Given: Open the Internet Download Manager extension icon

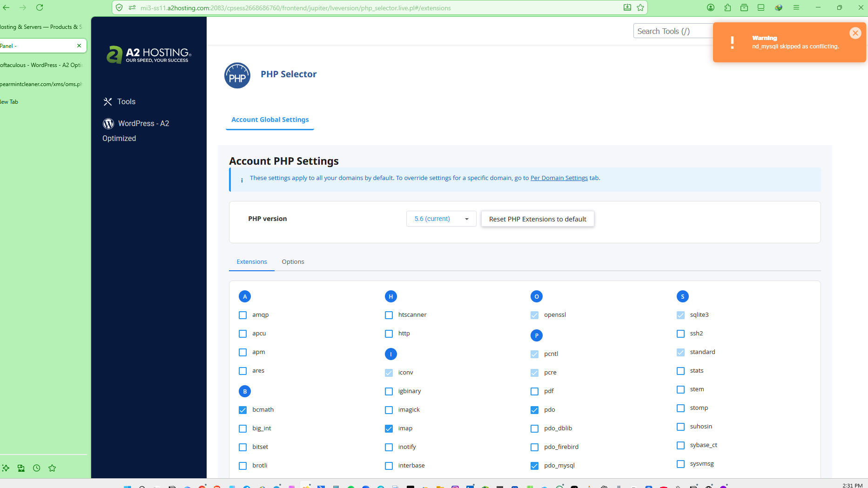Looking at the screenshot, I should coord(778,7).
